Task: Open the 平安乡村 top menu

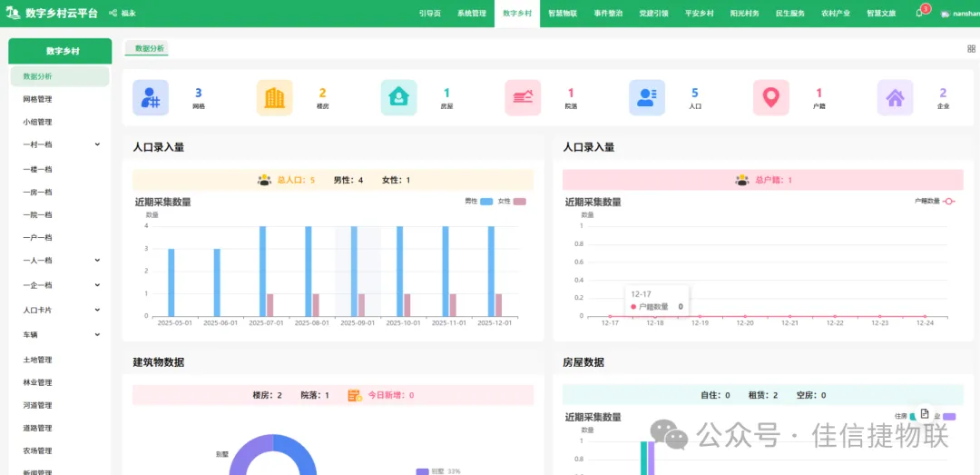Action: (699, 13)
